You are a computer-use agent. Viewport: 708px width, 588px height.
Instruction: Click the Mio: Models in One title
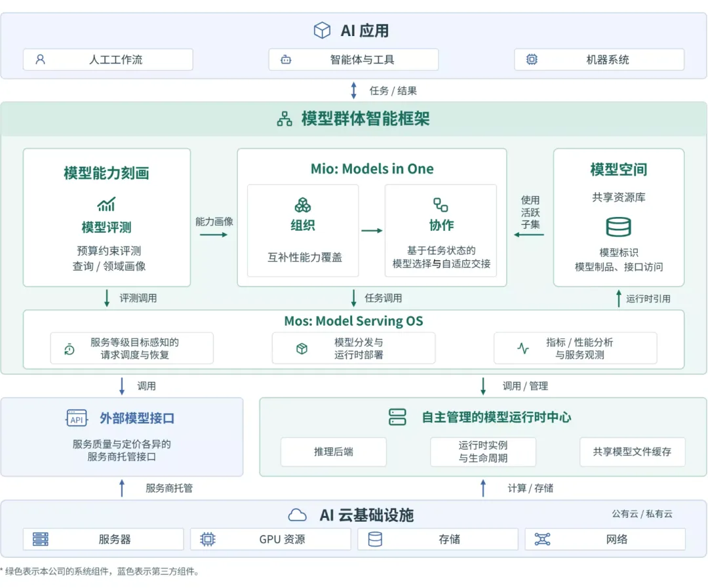[372, 168]
